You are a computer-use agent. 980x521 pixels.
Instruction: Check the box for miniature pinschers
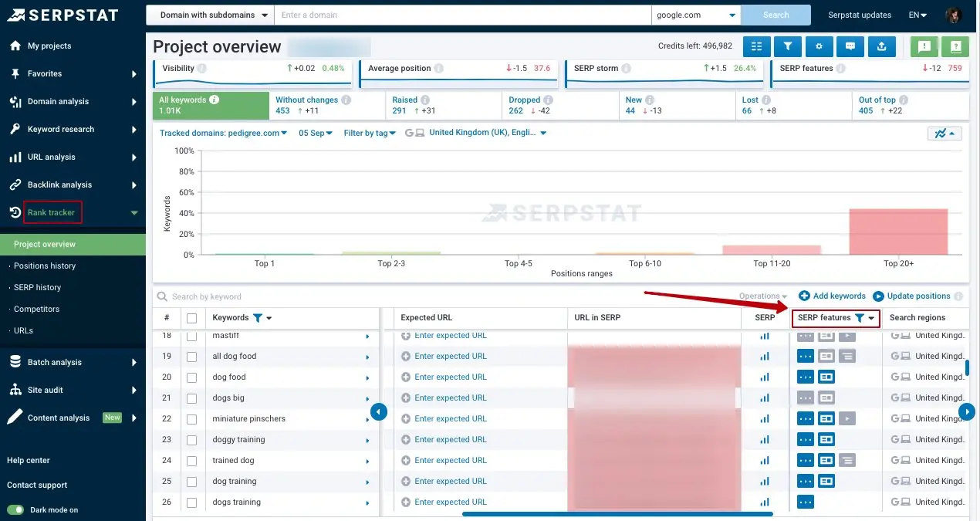point(191,419)
